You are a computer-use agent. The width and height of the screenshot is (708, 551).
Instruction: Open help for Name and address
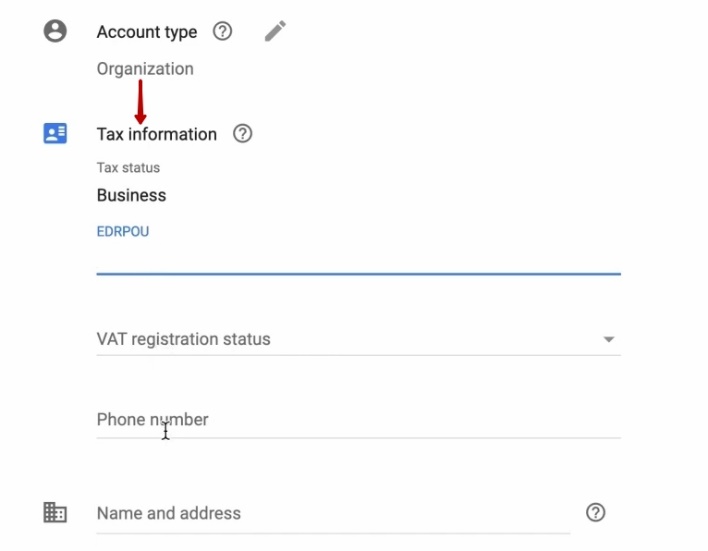point(595,513)
